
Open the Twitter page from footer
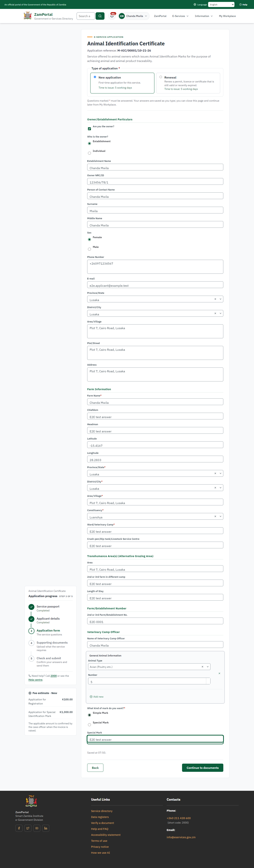coord(28,828)
